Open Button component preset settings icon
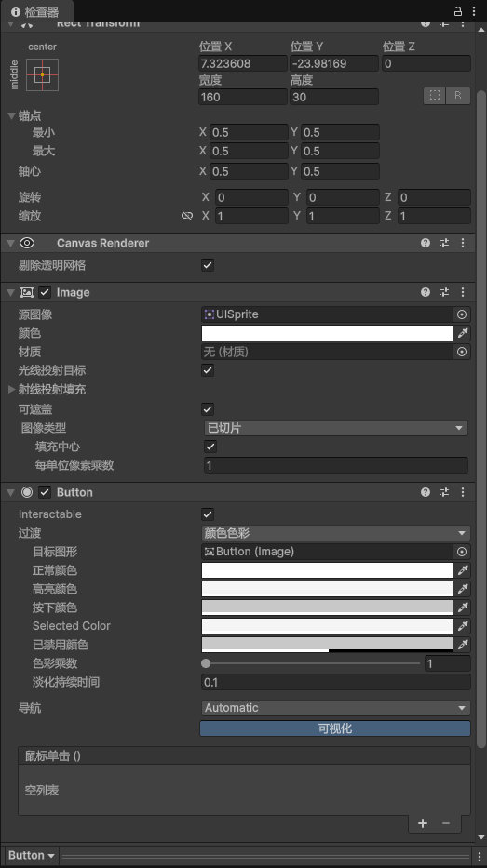This screenshot has width=487, height=868. point(444,492)
